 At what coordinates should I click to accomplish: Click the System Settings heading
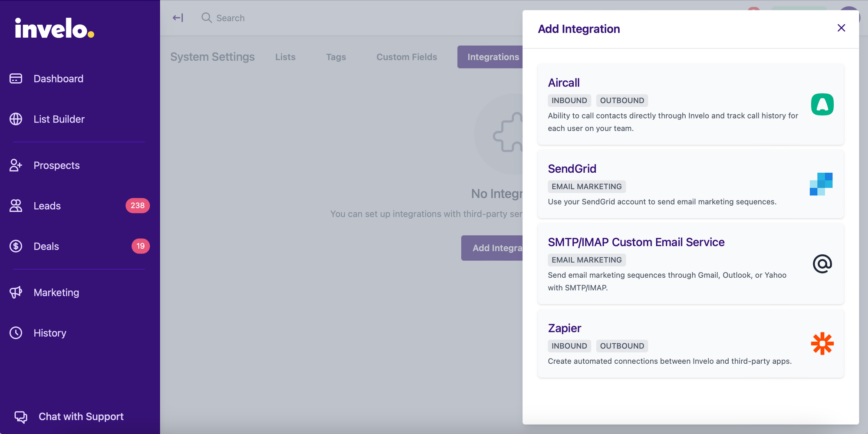[212, 57]
